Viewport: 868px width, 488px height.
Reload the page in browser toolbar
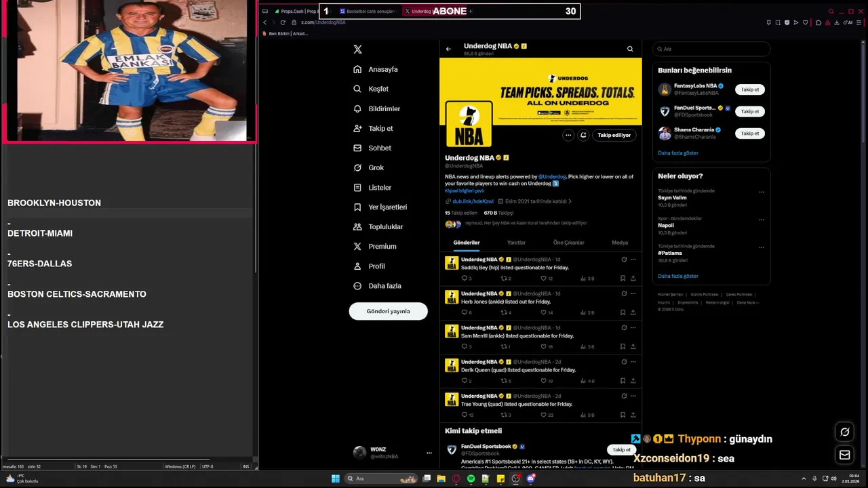click(x=283, y=22)
